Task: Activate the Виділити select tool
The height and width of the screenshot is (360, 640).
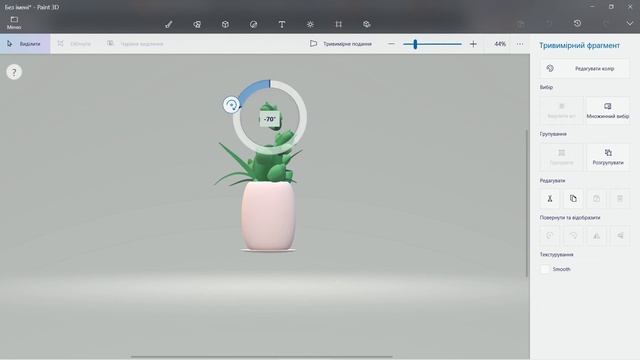Action: point(24,44)
